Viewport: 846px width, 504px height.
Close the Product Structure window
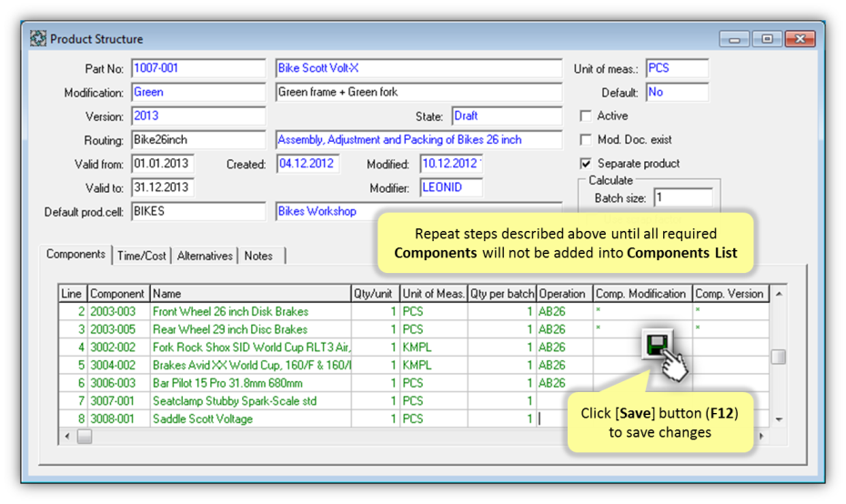(800, 39)
